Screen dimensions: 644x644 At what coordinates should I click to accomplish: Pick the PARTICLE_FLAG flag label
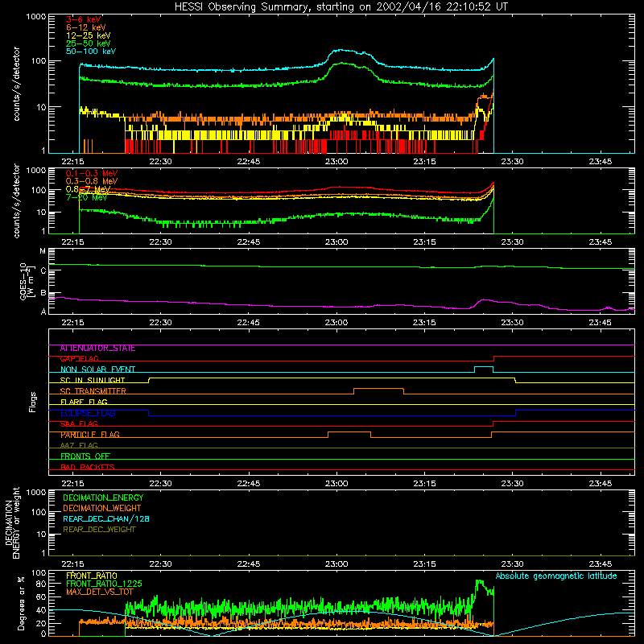coord(90,435)
